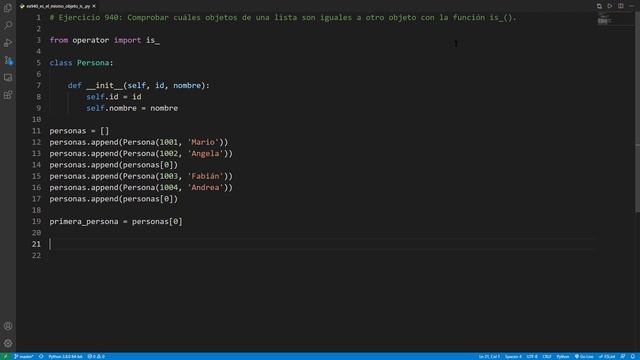Open the Manage gear icon
The width and height of the screenshot is (640, 360).
8,343
